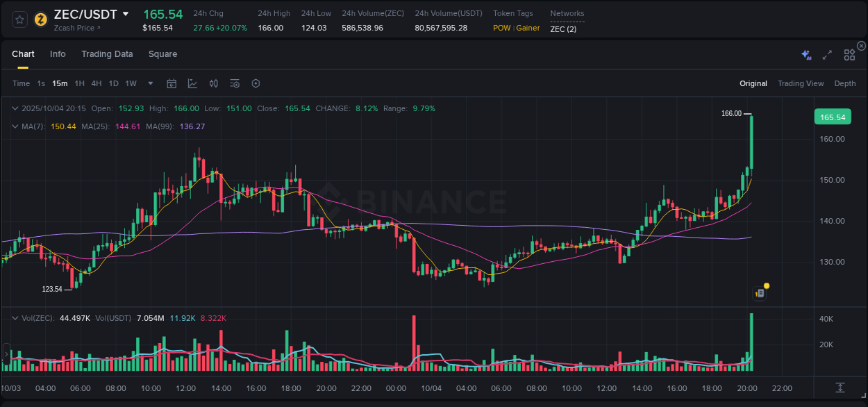The width and height of the screenshot is (868, 407).
Task: Open chart settings via hexagon icon
Action: point(256,83)
